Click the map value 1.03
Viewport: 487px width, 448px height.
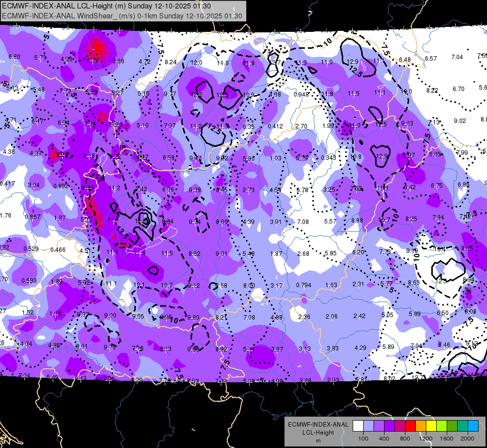point(276,158)
